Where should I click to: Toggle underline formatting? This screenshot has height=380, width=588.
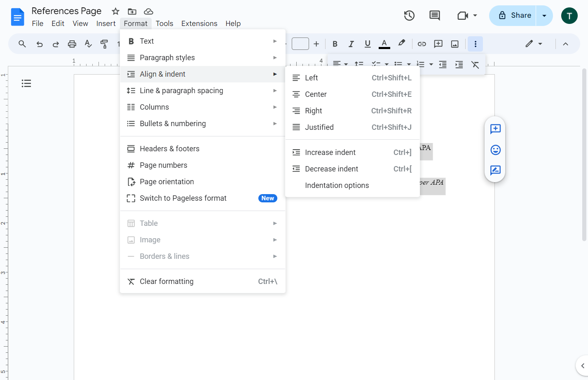(x=368, y=44)
